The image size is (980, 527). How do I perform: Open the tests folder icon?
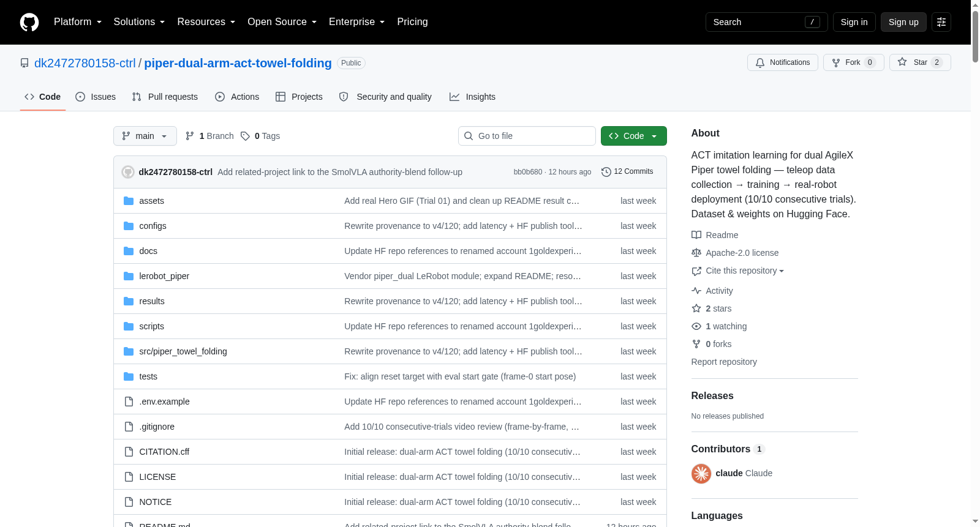129,376
